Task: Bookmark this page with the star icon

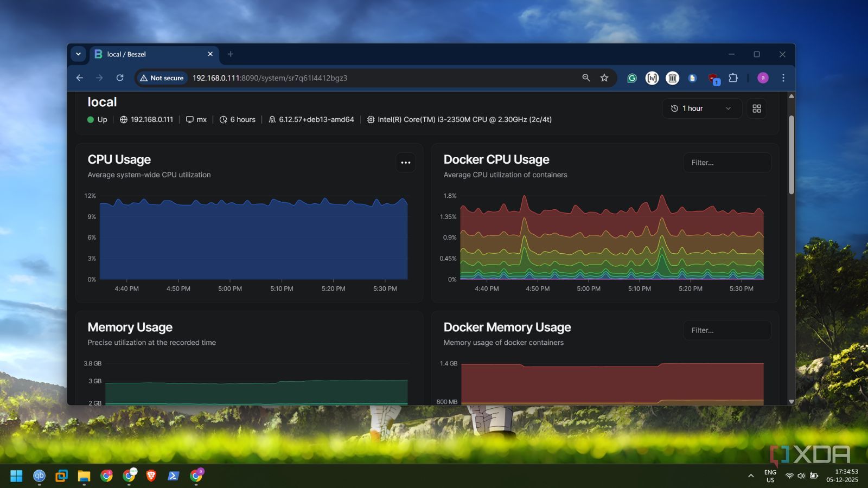Action: click(604, 78)
